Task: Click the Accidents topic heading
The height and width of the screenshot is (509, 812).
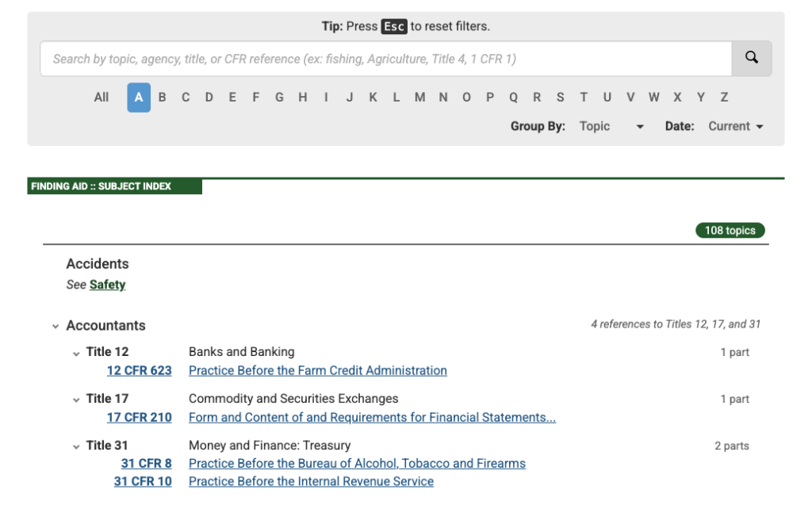Action: pyautogui.click(x=98, y=263)
